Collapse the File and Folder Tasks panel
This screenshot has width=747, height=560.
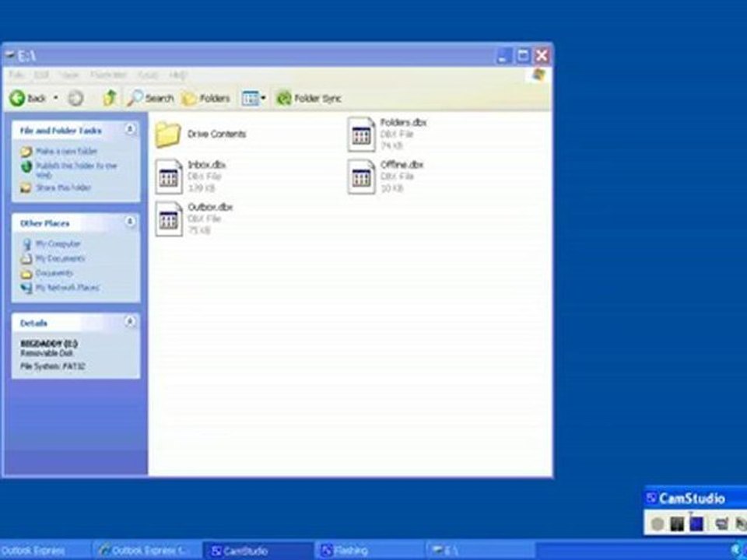click(x=130, y=129)
